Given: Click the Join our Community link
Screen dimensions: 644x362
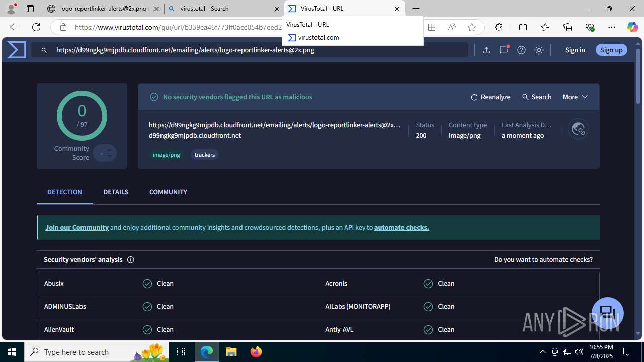Looking at the screenshot, I should 77,227.
